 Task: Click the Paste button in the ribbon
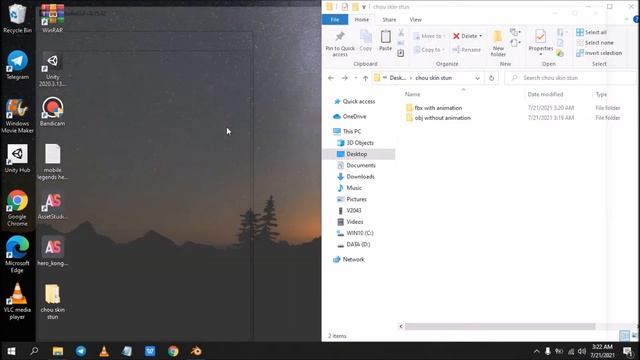coord(385,41)
